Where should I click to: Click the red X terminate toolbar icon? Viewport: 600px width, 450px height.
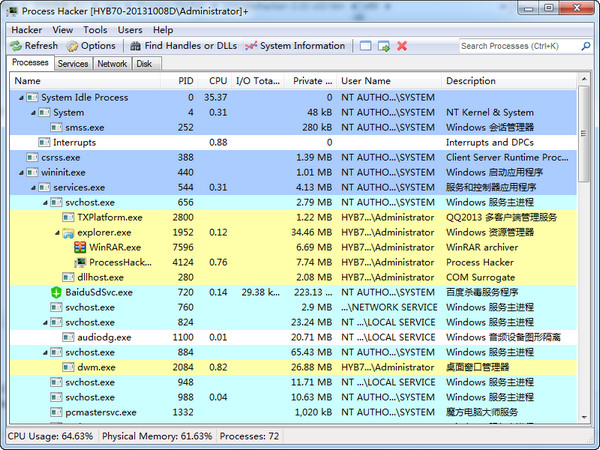click(402, 46)
